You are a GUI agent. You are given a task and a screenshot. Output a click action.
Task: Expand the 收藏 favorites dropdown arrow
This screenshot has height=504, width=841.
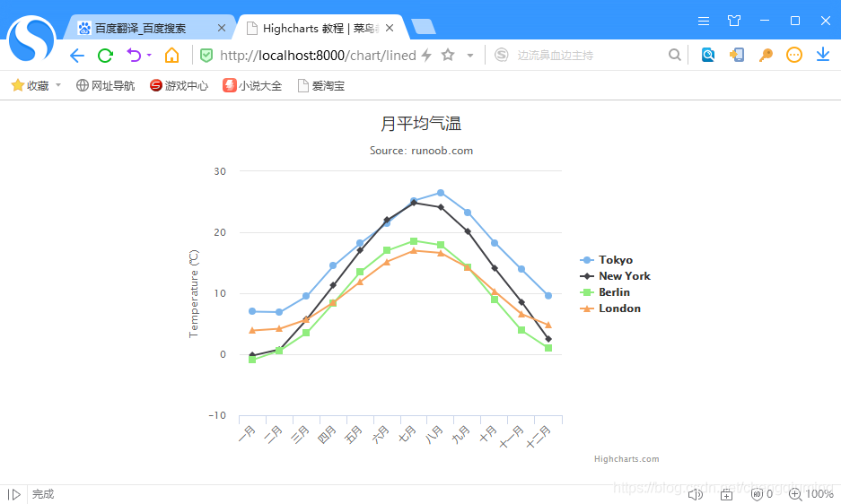pos(58,86)
